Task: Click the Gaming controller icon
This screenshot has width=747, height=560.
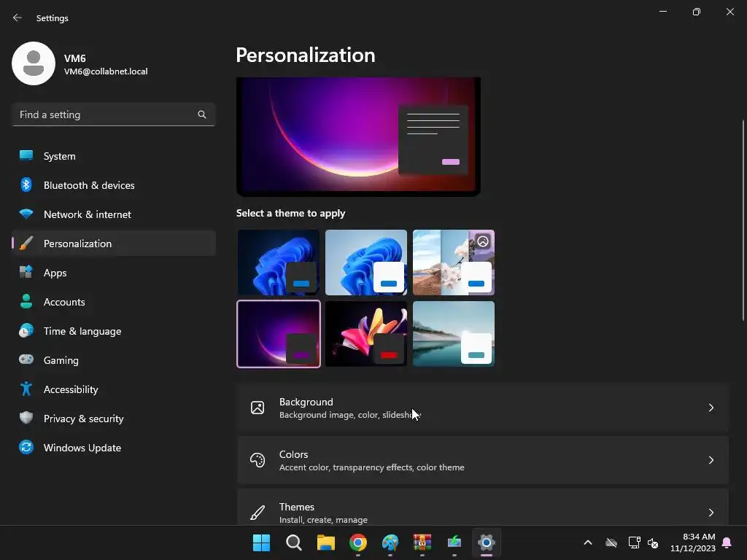Action: pyautogui.click(x=26, y=359)
